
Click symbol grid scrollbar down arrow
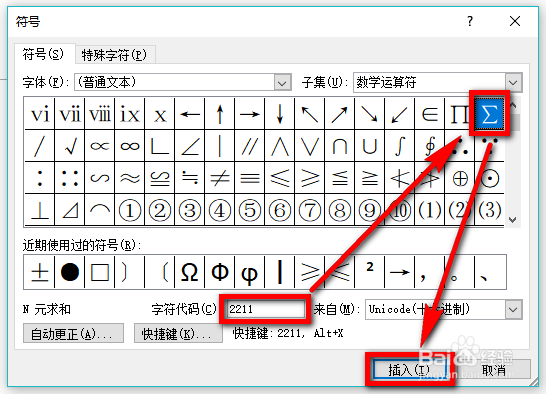[513, 219]
